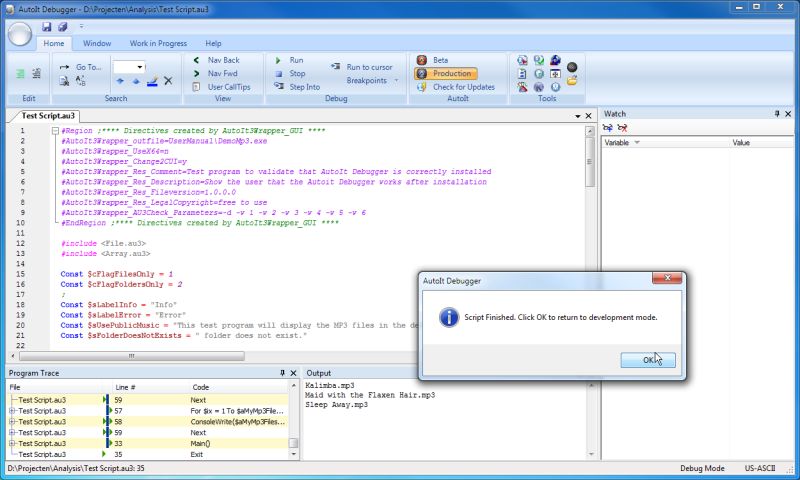Click the editor vertical scrollbar thumb
The image size is (800, 480).
590,162
